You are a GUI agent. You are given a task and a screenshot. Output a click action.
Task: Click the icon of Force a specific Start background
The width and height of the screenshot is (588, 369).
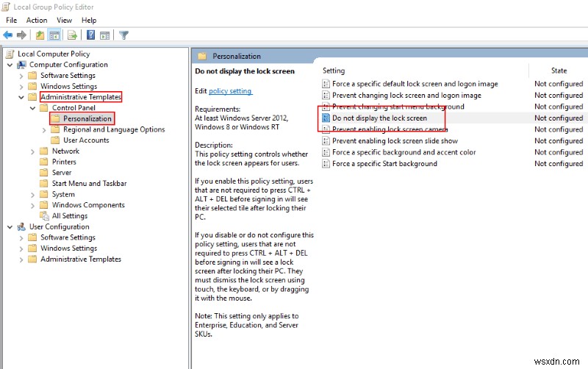[x=326, y=164]
